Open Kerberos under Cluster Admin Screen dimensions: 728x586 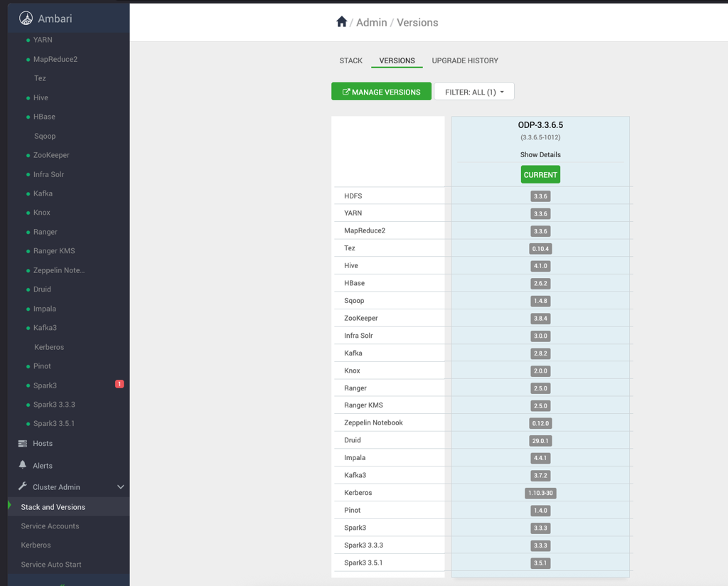pyautogui.click(x=36, y=545)
